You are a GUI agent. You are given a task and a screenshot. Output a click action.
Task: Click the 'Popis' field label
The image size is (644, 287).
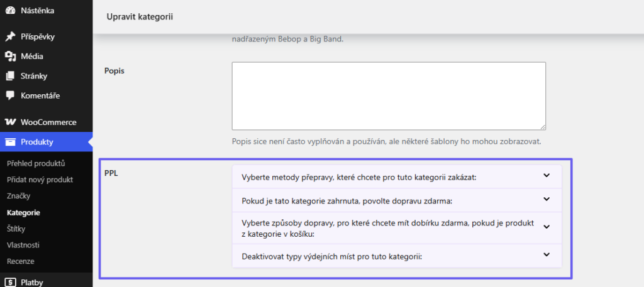(116, 70)
